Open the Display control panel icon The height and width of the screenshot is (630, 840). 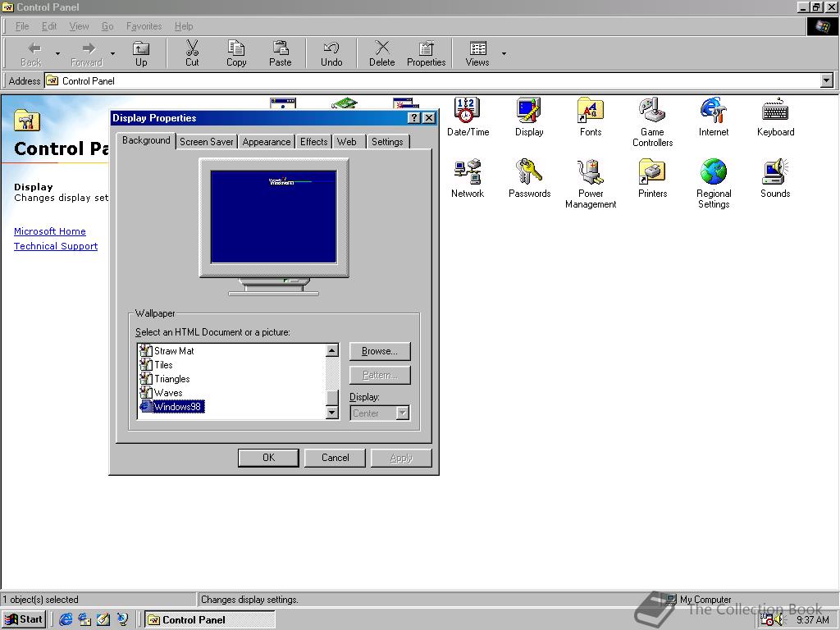529,116
